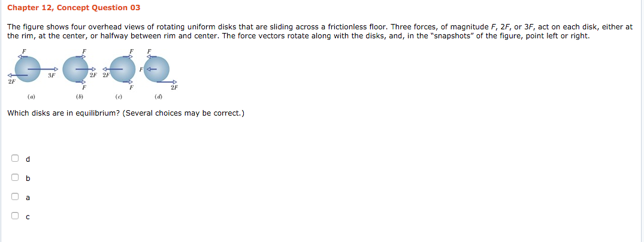Click disk (c) in the figure

[123, 69]
